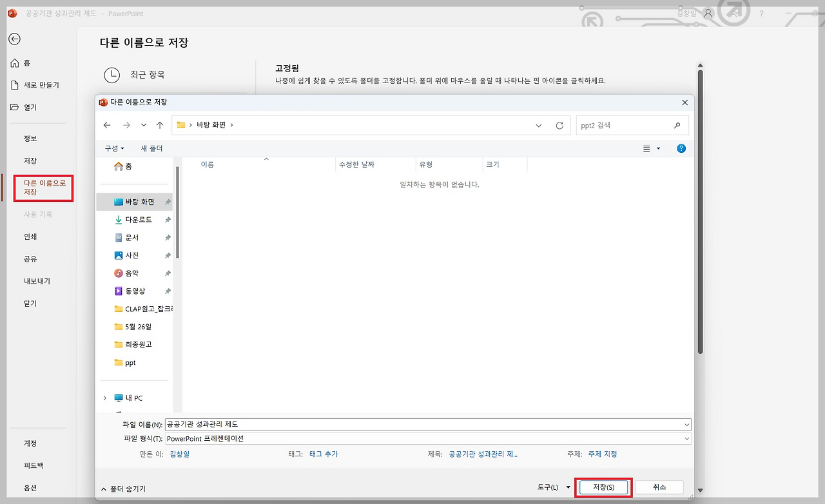
Task: Select 다운로드 in the navigation pane
Action: (x=134, y=220)
